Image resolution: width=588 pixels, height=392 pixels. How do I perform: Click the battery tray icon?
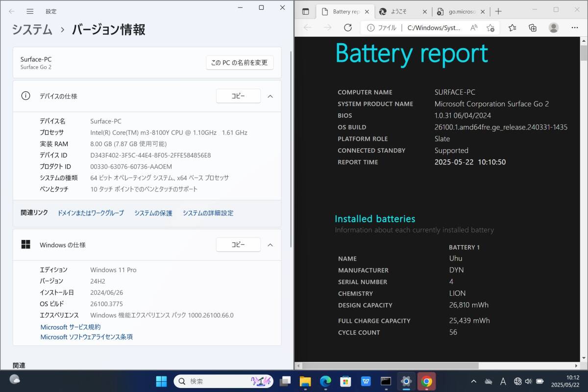(x=540, y=381)
